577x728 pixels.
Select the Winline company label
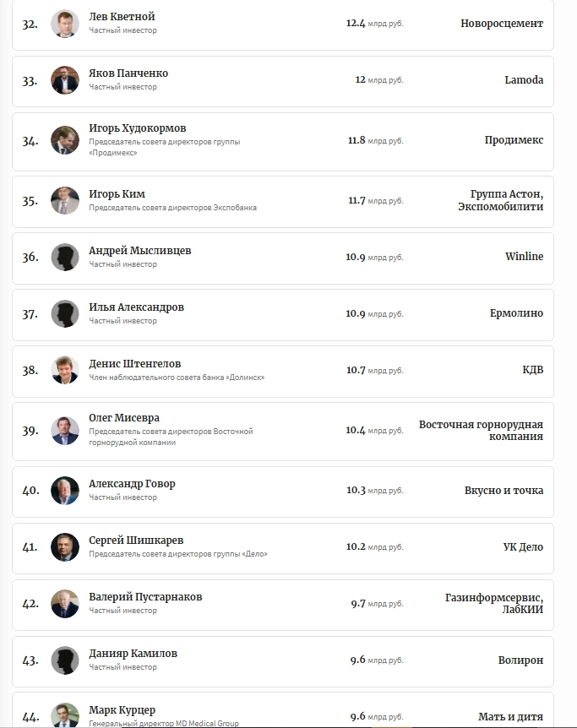tap(524, 257)
